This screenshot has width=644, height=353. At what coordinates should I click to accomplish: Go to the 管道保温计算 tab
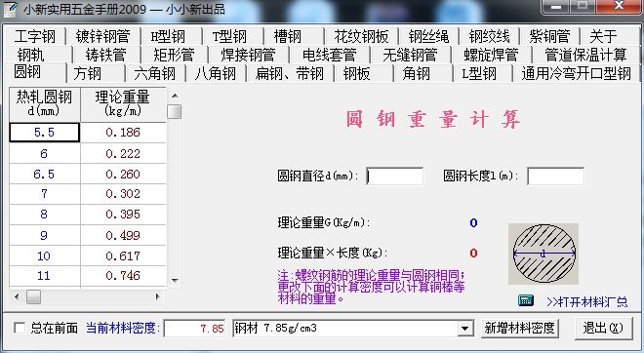tap(585, 55)
